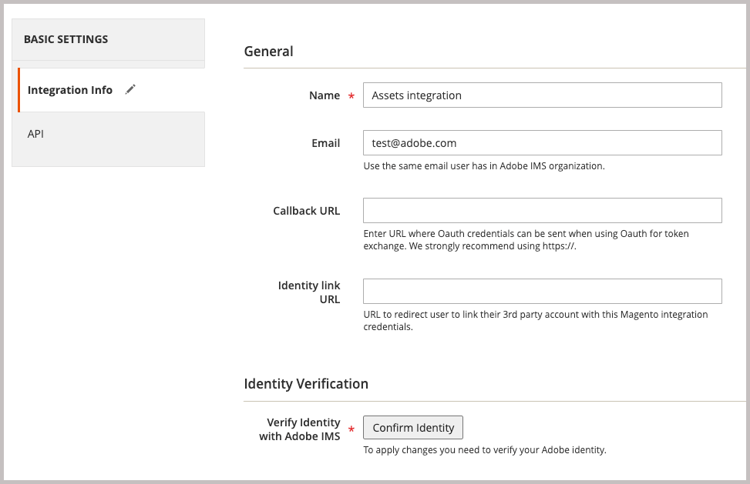This screenshot has width=750, height=484.
Task: Click the Name field label
Action: (x=324, y=95)
